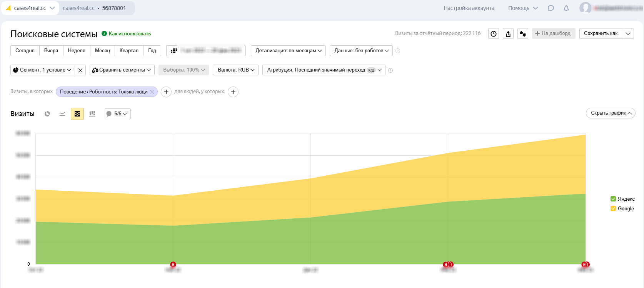Remove the Роботность: Только люди filter
This screenshot has height=288, width=644.
pyautogui.click(x=152, y=92)
